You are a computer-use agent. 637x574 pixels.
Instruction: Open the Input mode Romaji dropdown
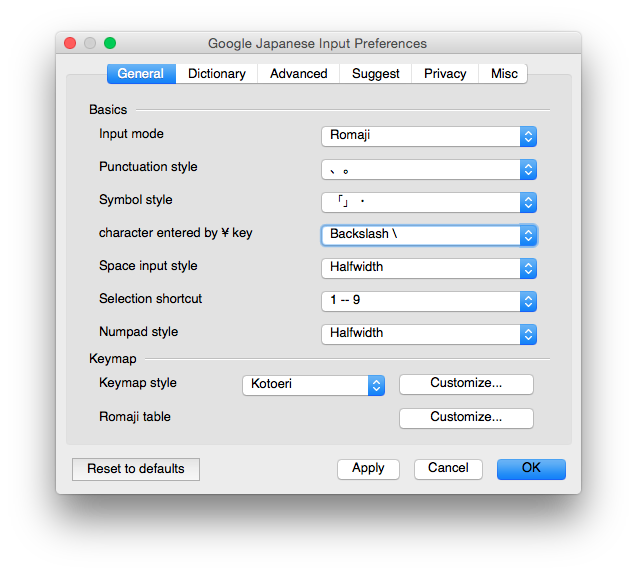429,136
